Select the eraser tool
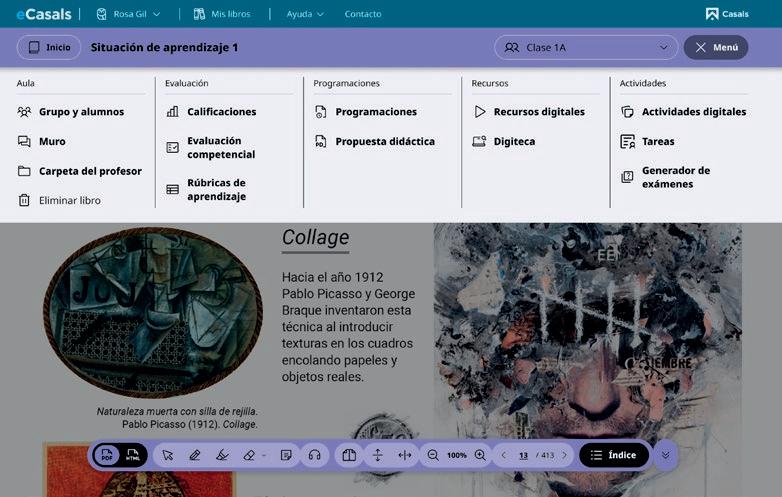 [x=249, y=455]
